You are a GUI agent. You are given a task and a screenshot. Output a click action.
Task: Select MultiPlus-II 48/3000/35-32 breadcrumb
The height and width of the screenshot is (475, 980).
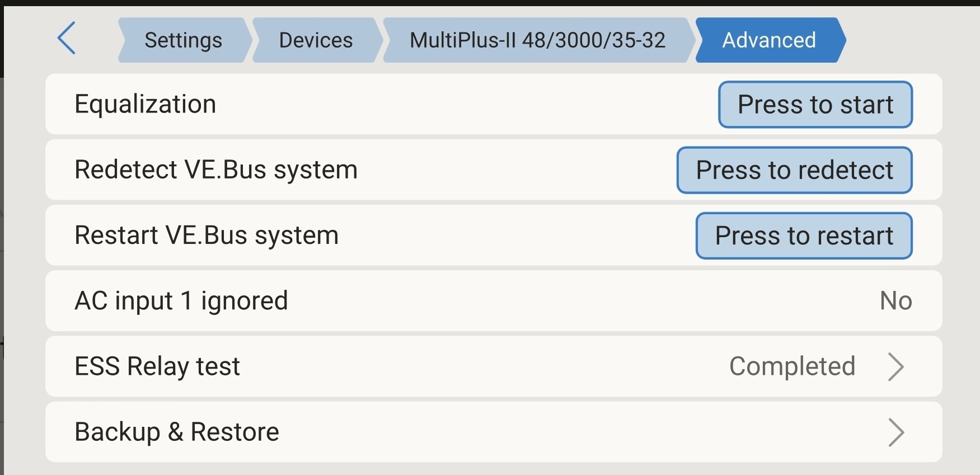click(537, 40)
